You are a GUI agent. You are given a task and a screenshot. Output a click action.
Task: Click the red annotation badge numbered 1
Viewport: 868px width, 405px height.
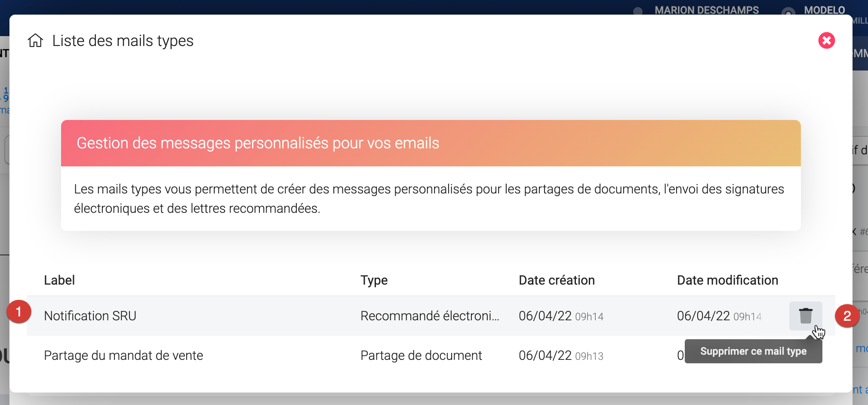(18, 312)
